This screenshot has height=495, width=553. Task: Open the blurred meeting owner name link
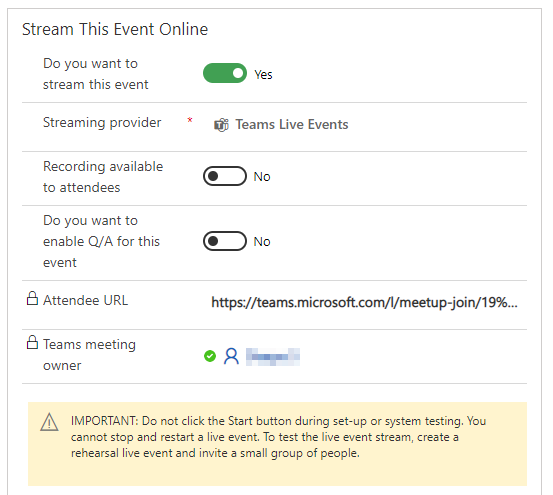(x=273, y=356)
